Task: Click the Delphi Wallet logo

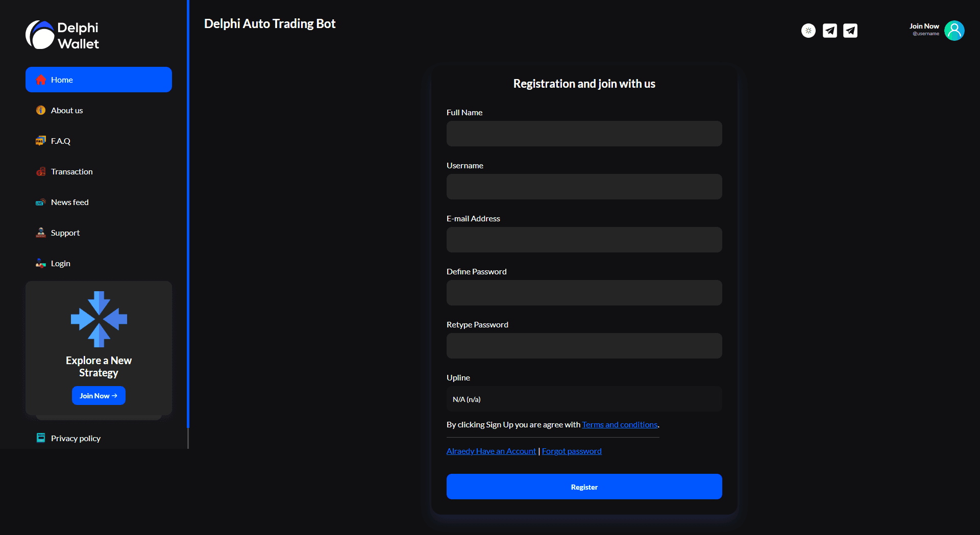Action: point(62,35)
